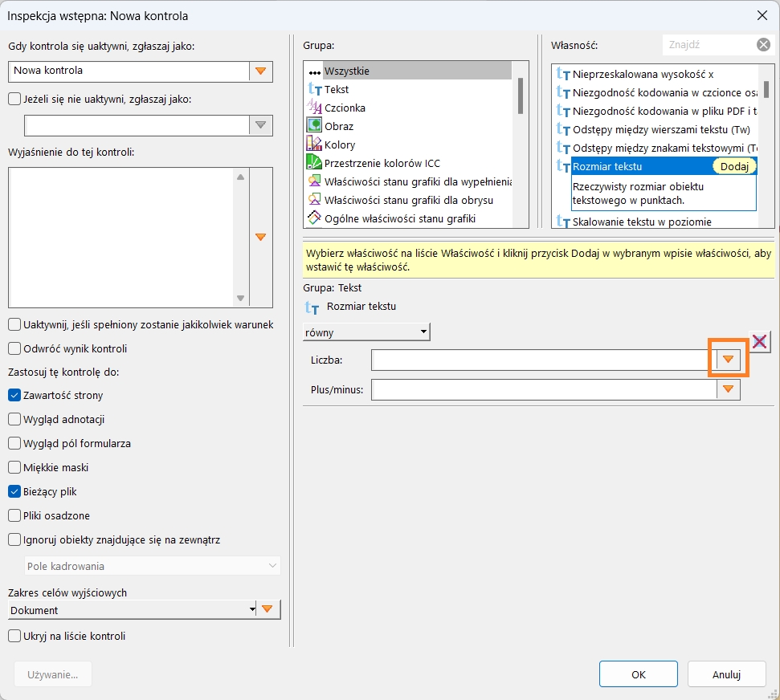Click the icon beside Odstępy między wierszami tekstu
The width and height of the screenshot is (780, 700).
pyautogui.click(x=563, y=129)
